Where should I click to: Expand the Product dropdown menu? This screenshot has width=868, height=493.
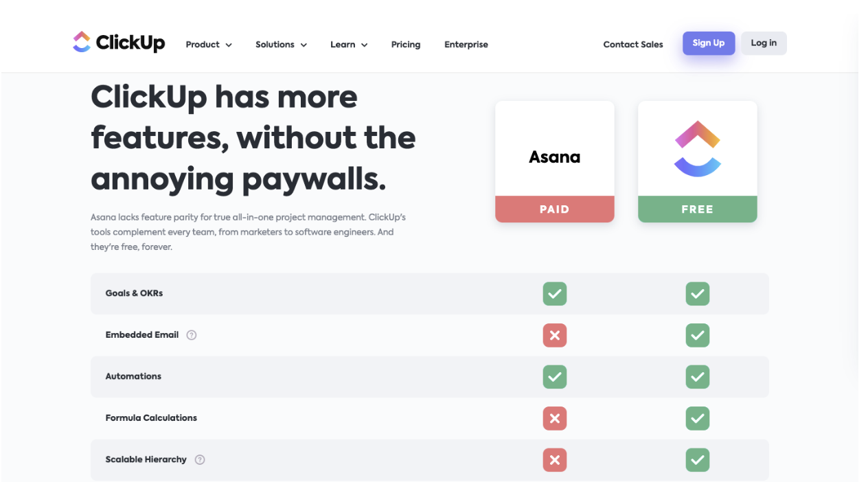point(209,45)
